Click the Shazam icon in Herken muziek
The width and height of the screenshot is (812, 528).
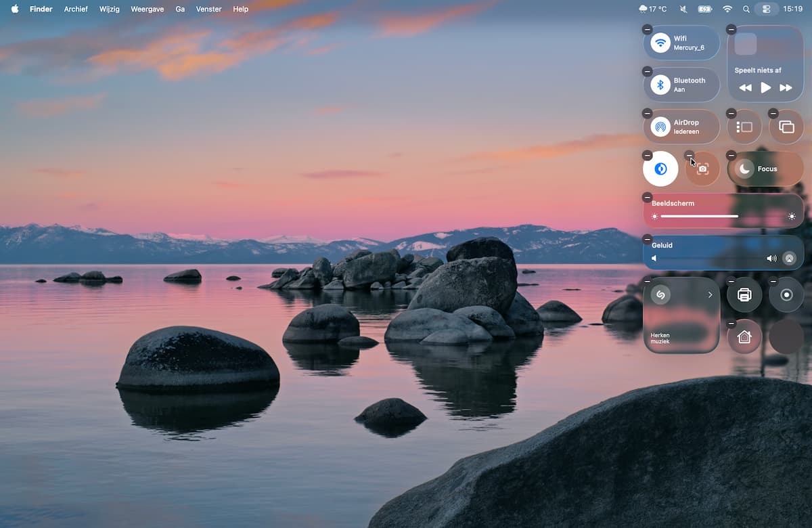[x=660, y=295]
